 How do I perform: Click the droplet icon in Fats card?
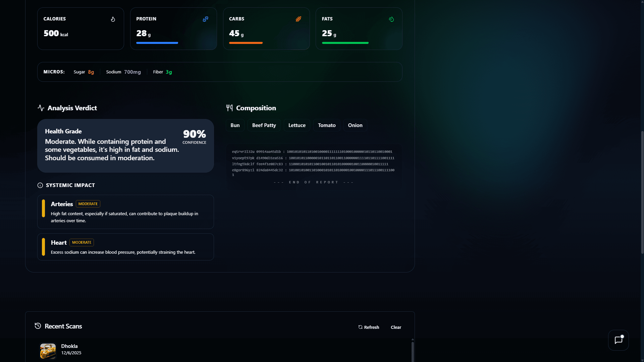pyautogui.click(x=391, y=19)
